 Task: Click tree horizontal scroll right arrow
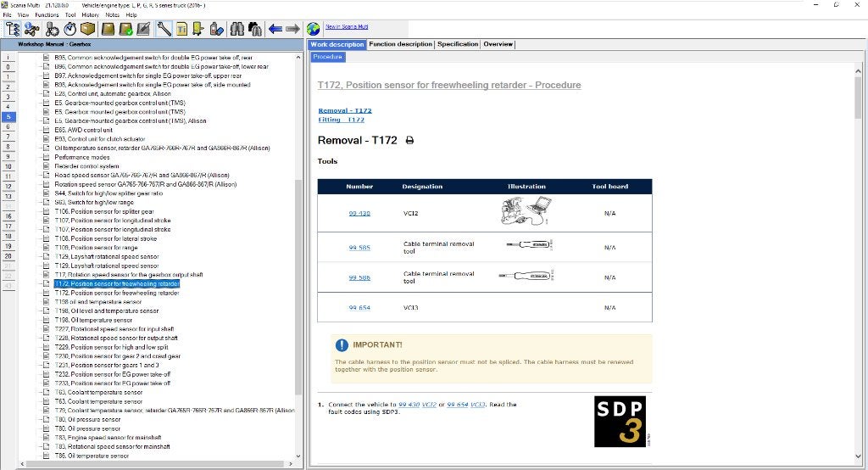(291, 464)
